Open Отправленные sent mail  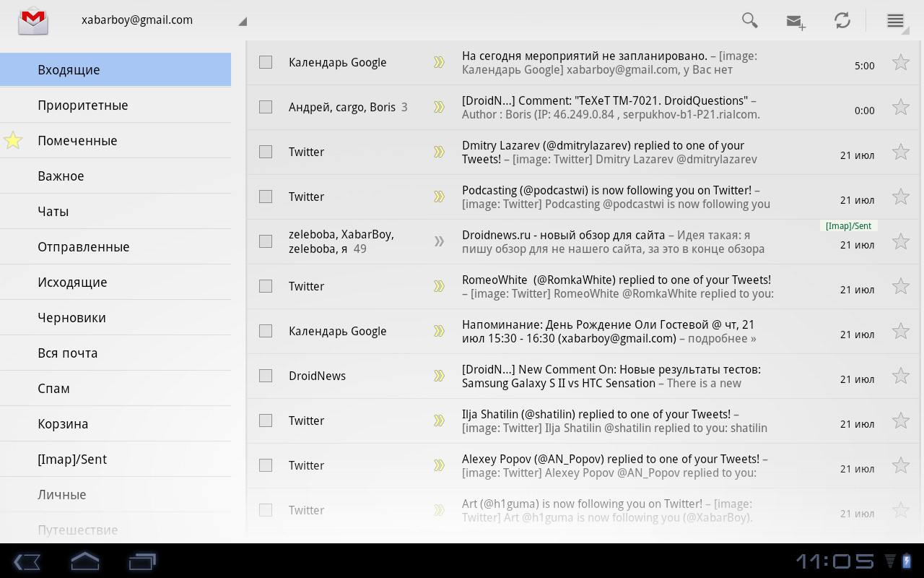click(115, 247)
